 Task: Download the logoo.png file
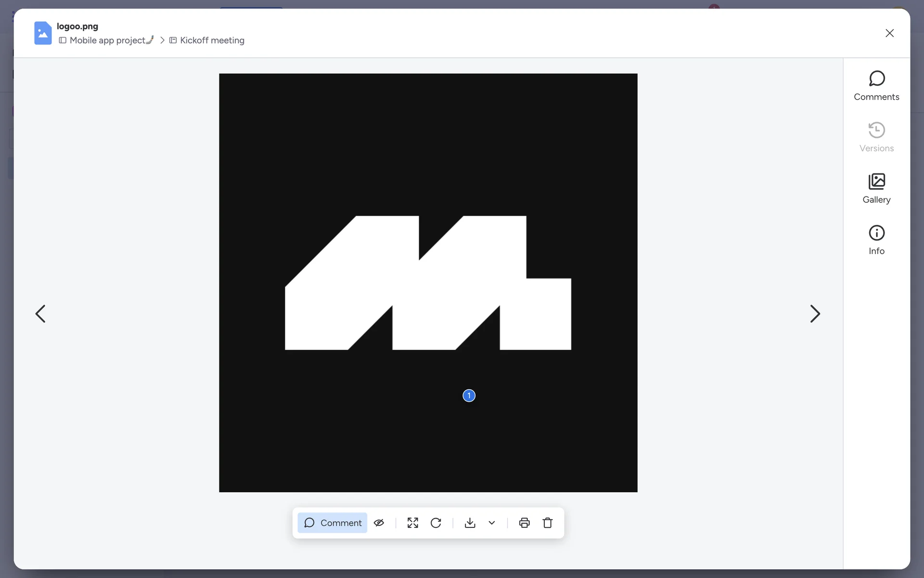470,523
